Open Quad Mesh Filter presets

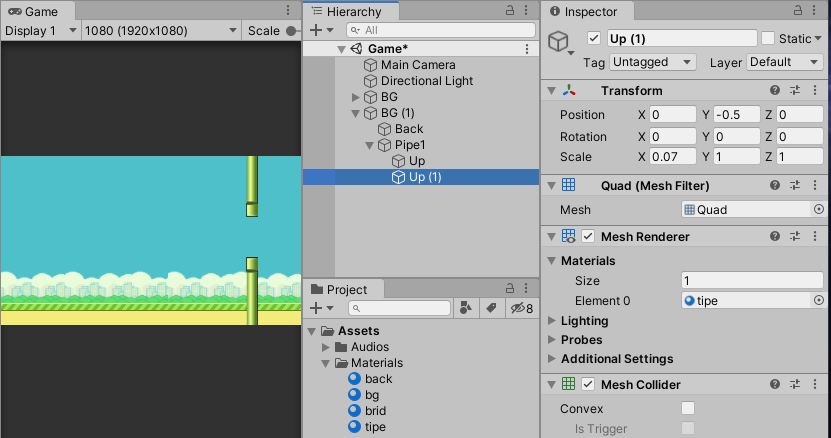pyautogui.click(x=795, y=185)
